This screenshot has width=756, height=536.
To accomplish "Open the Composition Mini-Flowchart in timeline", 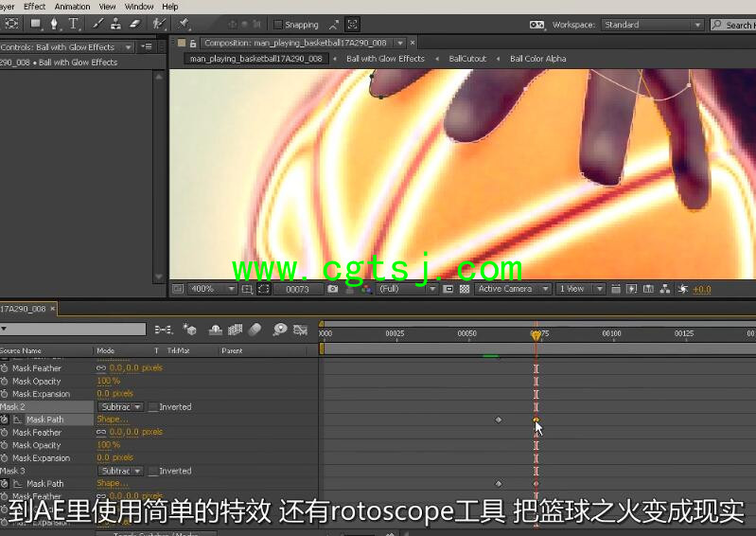I will pyautogui.click(x=163, y=330).
